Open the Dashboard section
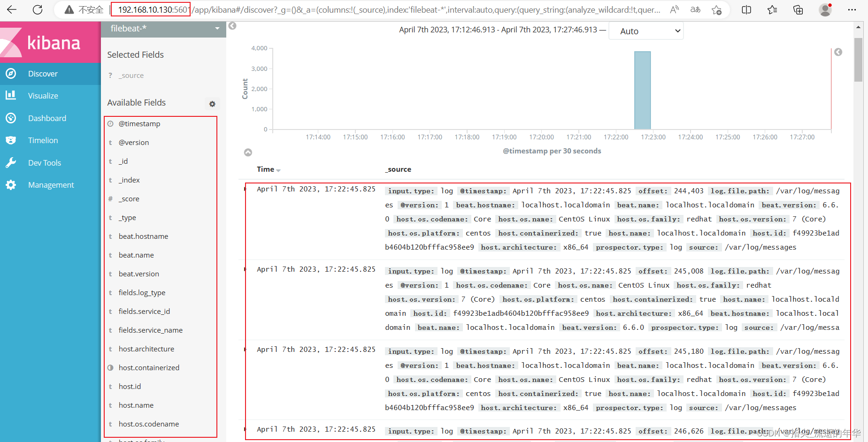 pos(50,118)
